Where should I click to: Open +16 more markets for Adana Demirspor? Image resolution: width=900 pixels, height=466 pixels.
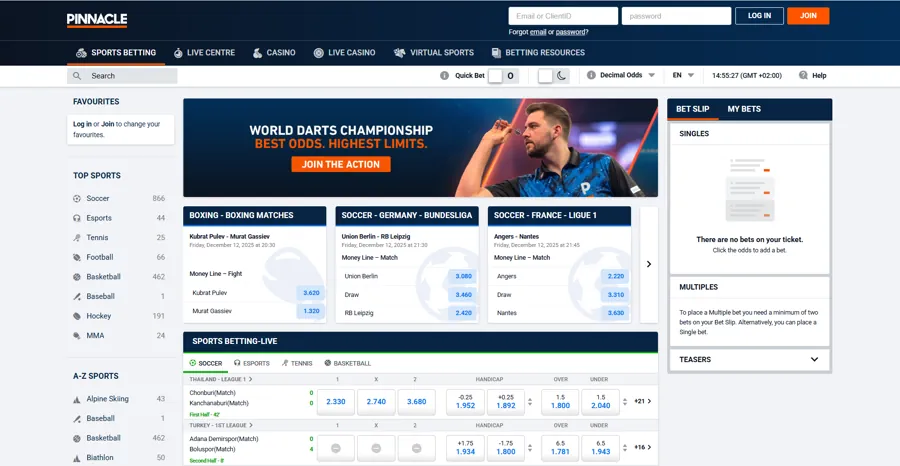pos(642,447)
